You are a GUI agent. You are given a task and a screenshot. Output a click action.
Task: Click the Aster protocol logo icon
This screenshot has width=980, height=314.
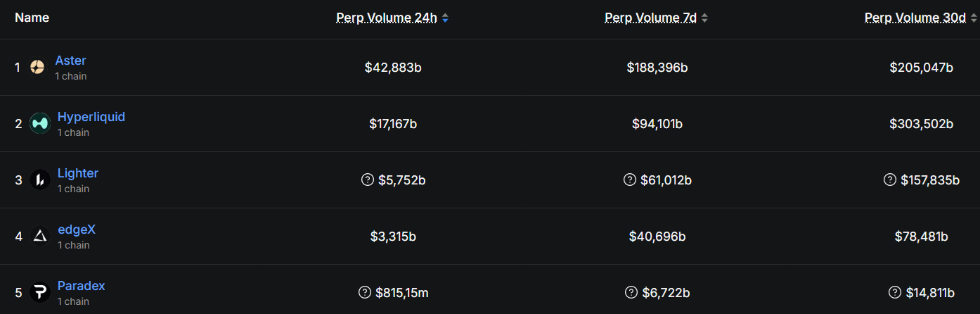(x=37, y=68)
